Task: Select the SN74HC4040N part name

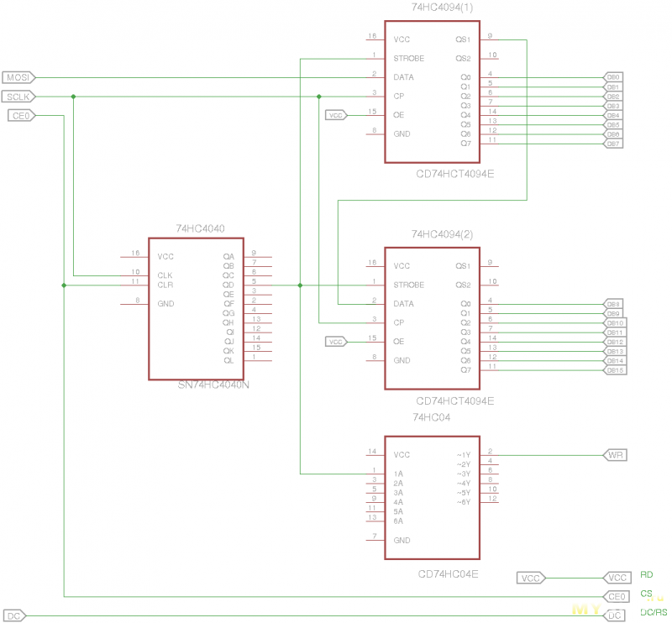Action: (213, 385)
